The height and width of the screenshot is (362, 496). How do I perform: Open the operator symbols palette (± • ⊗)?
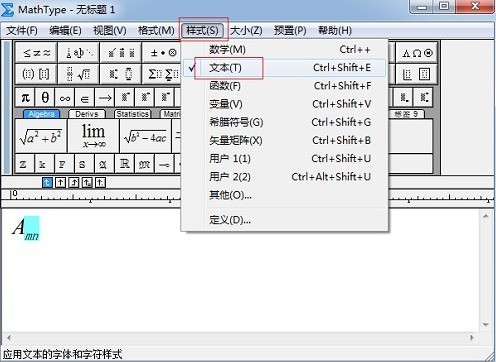(162, 53)
